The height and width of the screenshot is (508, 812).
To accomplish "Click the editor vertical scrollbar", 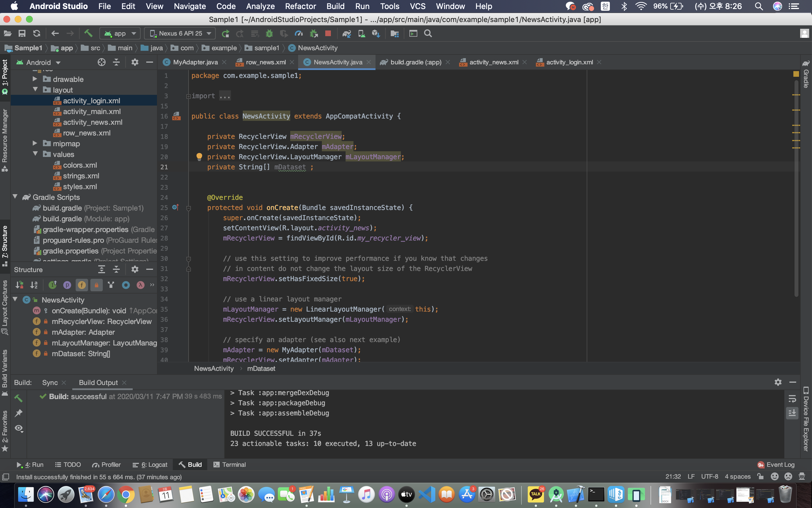I will [796, 188].
